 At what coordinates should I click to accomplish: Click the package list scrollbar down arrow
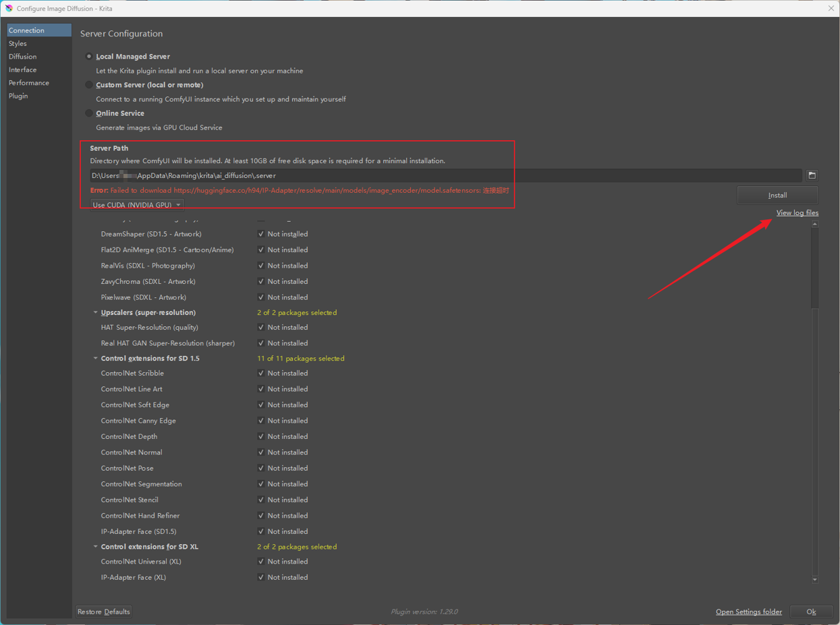814,579
